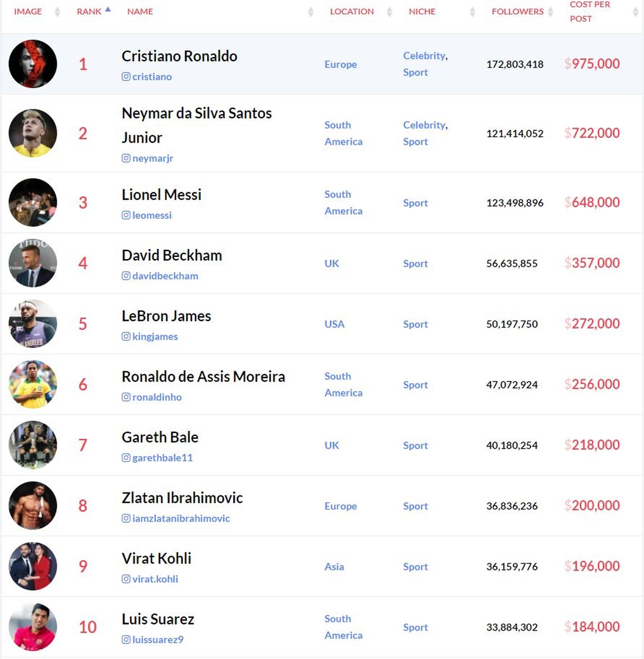Click the Cost Per Post header

[589, 12]
